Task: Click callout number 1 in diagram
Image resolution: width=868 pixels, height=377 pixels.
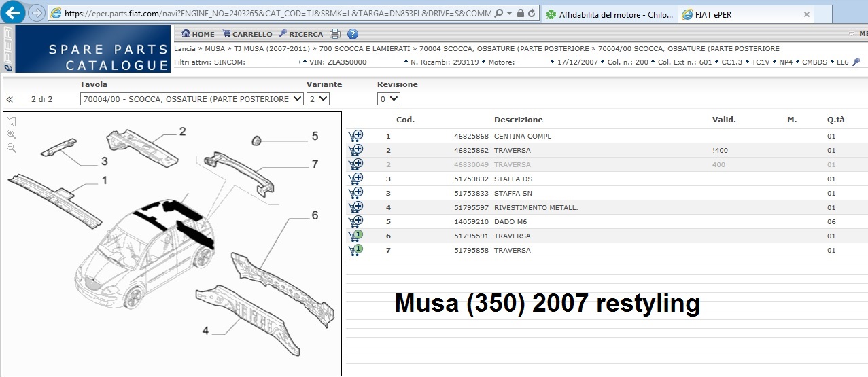Action: point(105,180)
